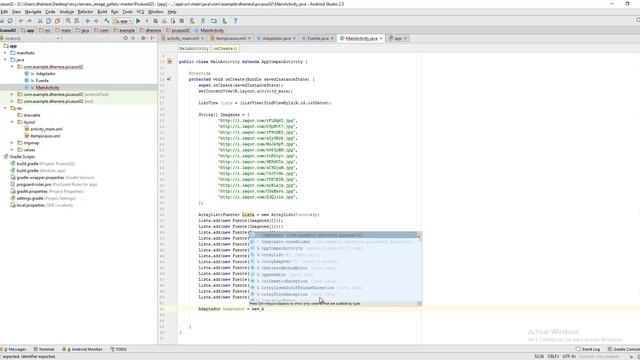Open the VCS menu
The image size is (640, 360).
[140, 12]
